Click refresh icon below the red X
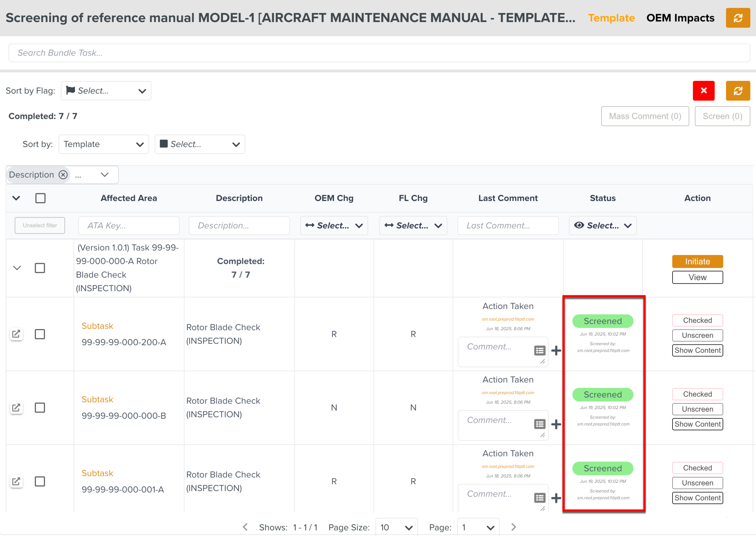The height and width of the screenshot is (536, 756). pyautogui.click(x=738, y=90)
